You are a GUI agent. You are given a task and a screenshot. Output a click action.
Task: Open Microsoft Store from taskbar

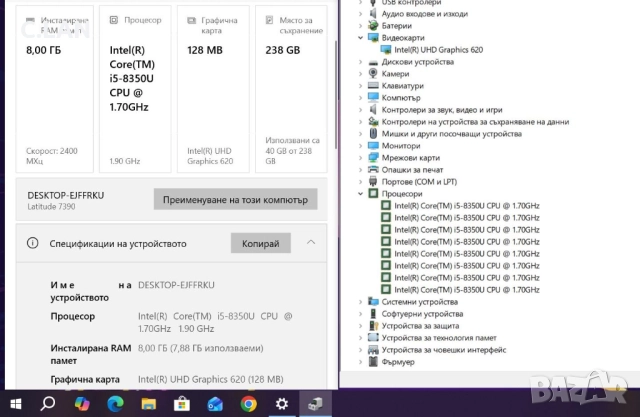click(x=182, y=404)
